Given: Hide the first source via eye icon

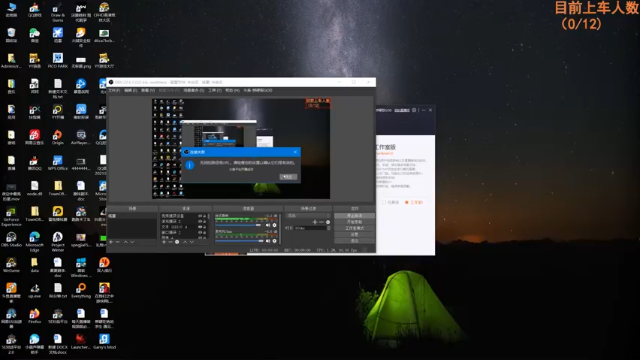Looking at the screenshot, I should coord(200,216).
